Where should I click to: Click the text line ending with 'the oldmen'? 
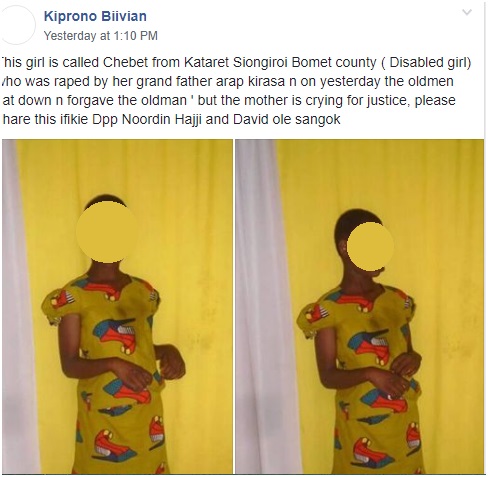228,81
